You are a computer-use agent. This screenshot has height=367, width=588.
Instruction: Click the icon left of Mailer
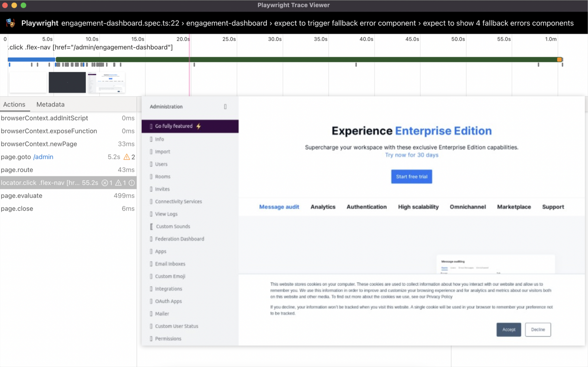(151, 314)
